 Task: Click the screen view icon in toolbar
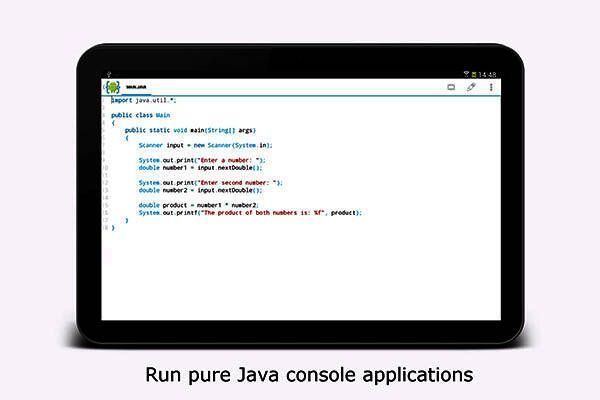451,87
